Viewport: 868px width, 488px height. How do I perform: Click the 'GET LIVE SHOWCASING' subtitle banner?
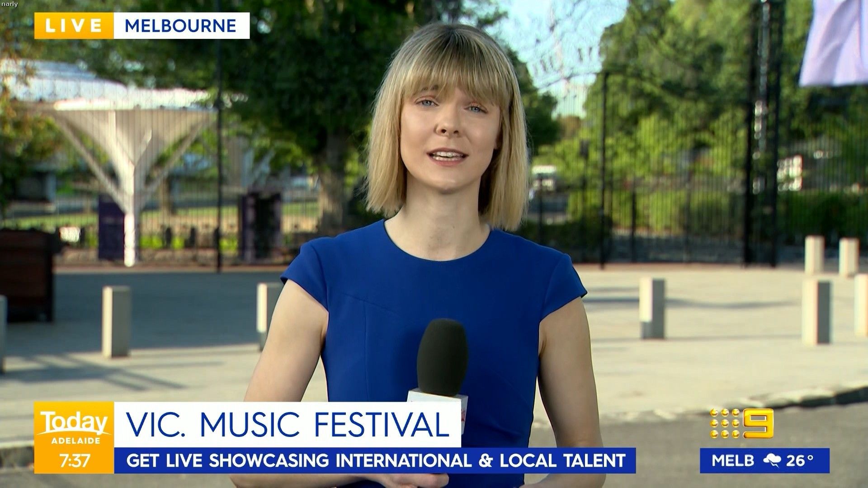click(227, 461)
